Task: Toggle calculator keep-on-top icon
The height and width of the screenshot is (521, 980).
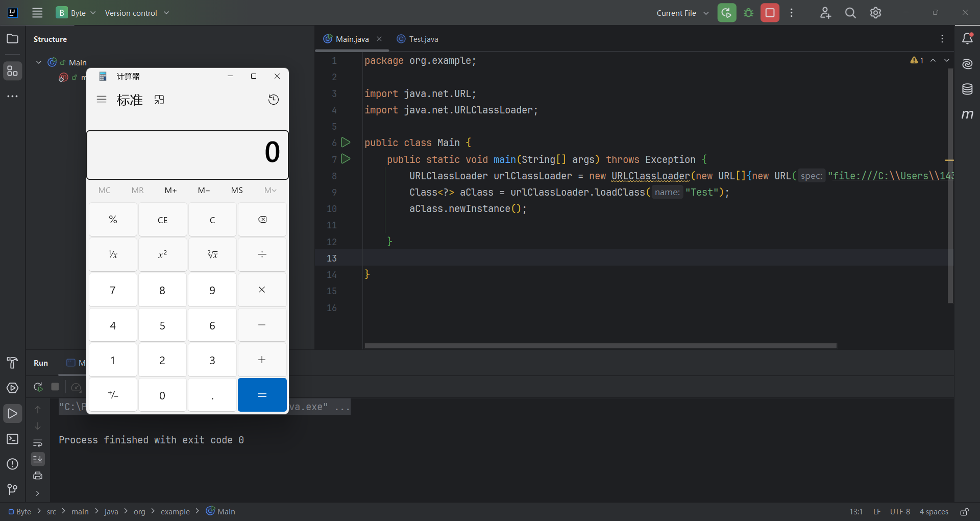Action: pos(159,100)
